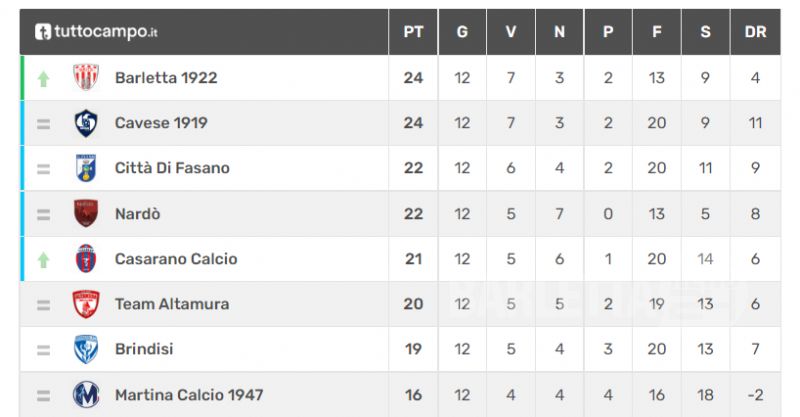800x417 pixels.
Task: Click the Casarano Calcio crest
Action: [x=86, y=258]
